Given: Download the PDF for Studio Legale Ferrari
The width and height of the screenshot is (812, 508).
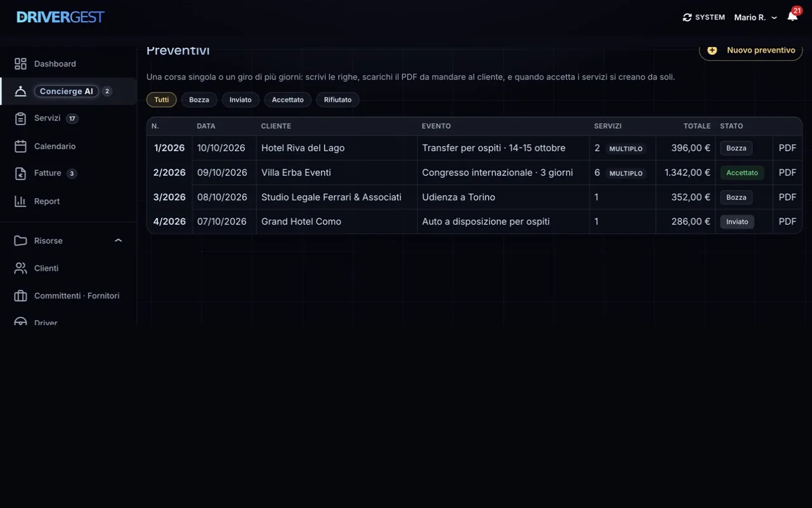Looking at the screenshot, I should point(787,197).
